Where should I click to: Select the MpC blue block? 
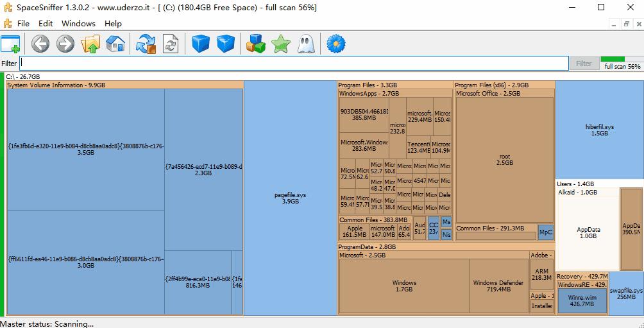coord(546,232)
